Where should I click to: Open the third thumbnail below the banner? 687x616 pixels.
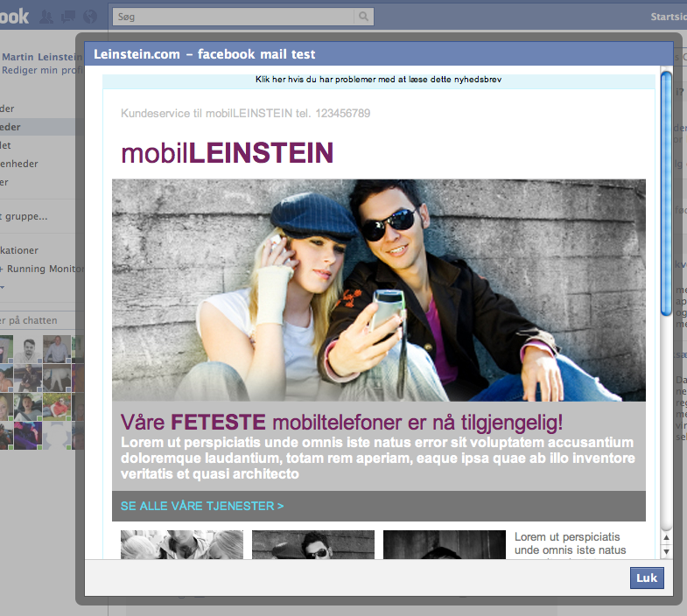(444, 544)
